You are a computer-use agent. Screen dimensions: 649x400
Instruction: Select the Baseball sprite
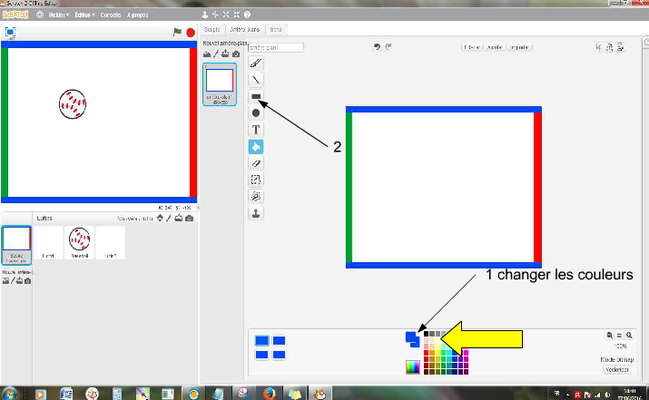pos(79,243)
